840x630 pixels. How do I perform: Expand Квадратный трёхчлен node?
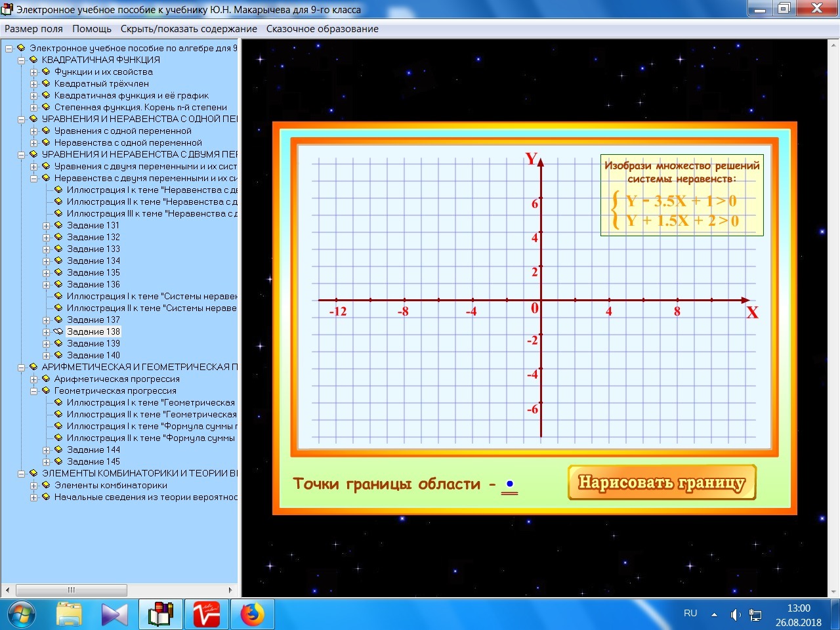(34, 84)
